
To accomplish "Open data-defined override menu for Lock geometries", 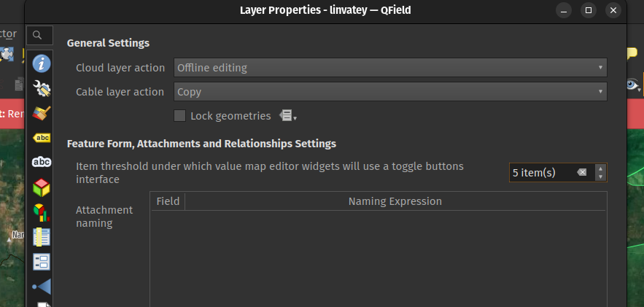I will point(288,116).
